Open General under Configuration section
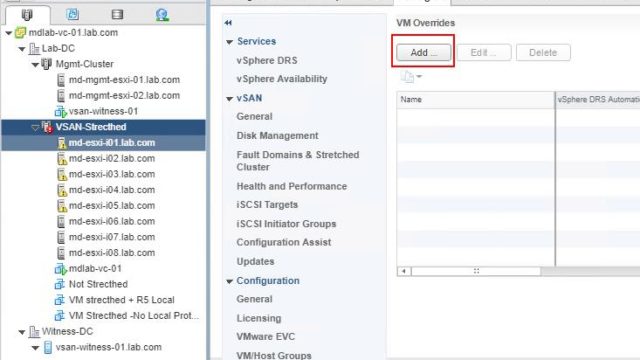640x360 pixels. (254, 299)
